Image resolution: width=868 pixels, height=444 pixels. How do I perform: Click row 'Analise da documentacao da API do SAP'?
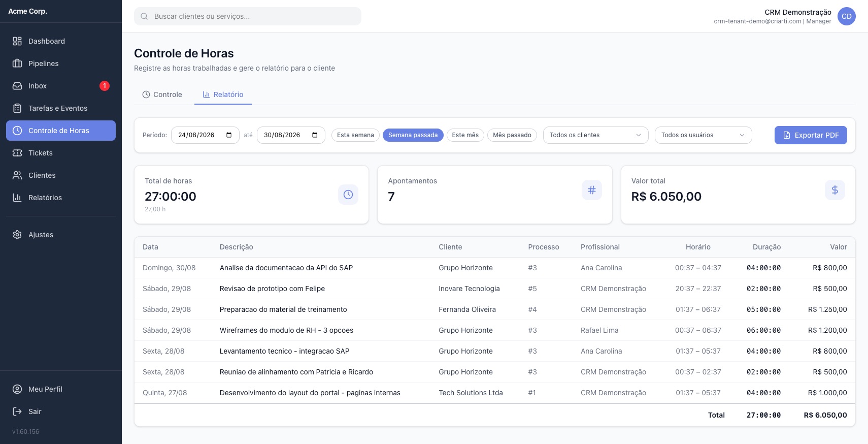pyautogui.click(x=495, y=268)
